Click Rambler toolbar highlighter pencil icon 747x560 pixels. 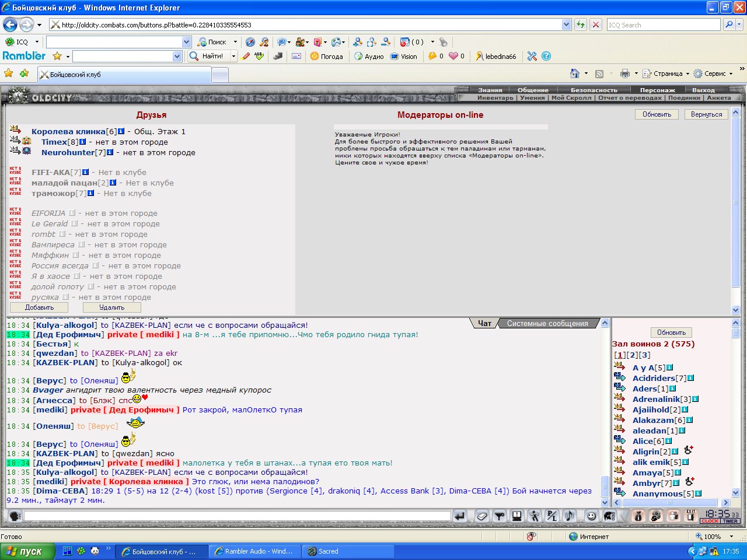pos(246,56)
